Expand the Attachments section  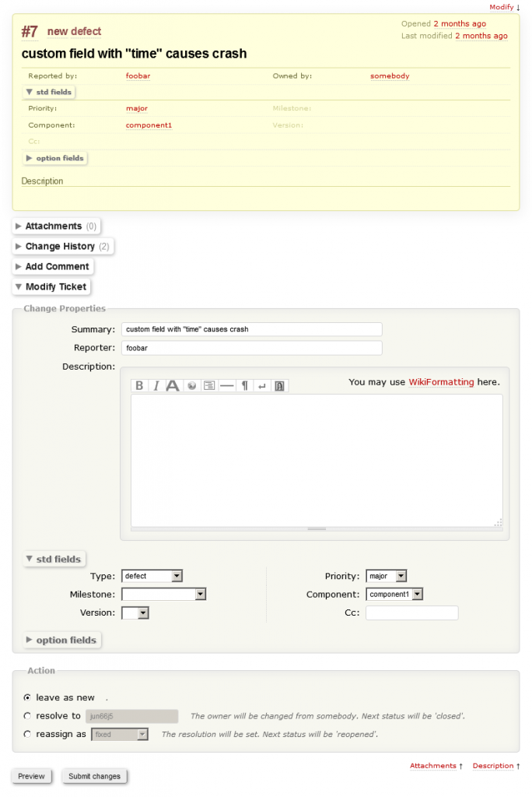(x=56, y=226)
